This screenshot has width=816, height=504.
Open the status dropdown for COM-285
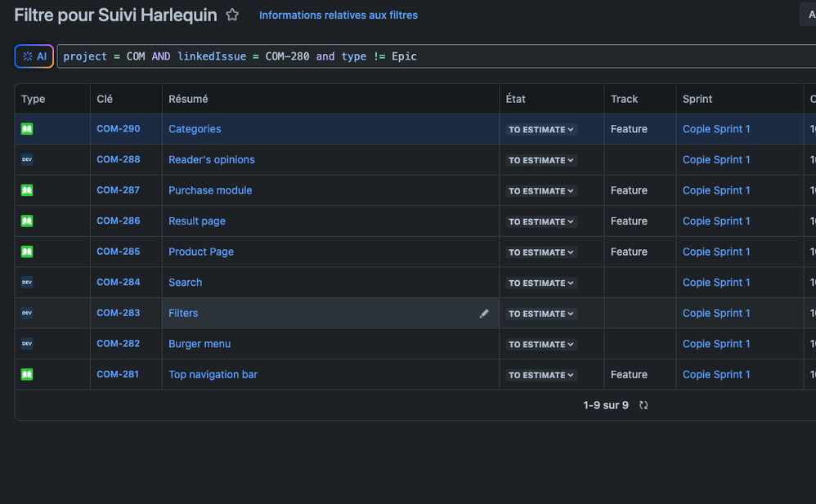tap(541, 252)
